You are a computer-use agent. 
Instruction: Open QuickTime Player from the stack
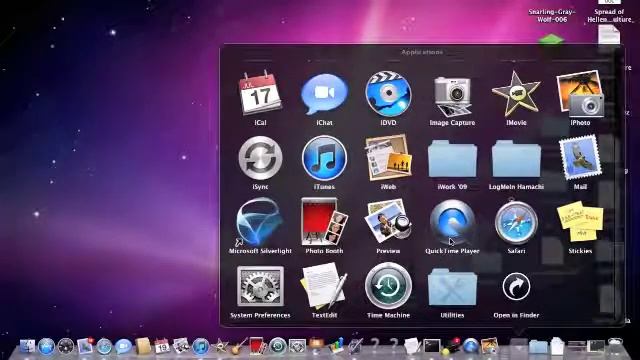coord(452,222)
